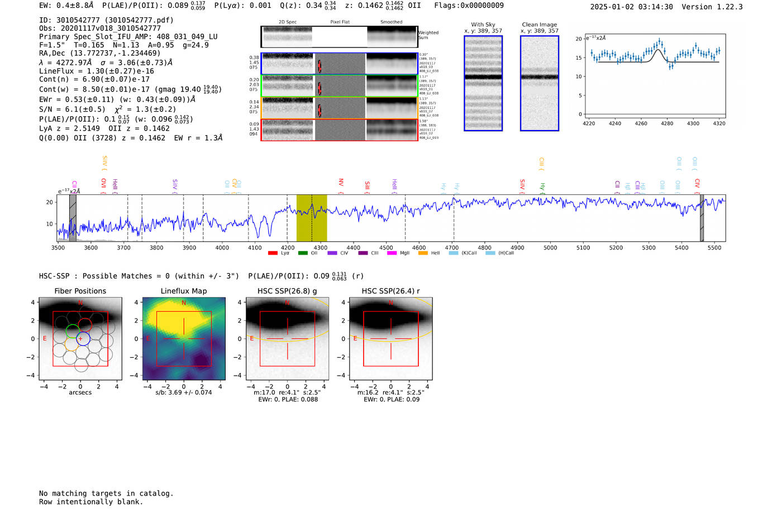Viewport: 782px width, 532px height.
Task: Click the s/b: 3.69 +/- 0.074 caption
Action: click(x=184, y=392)
